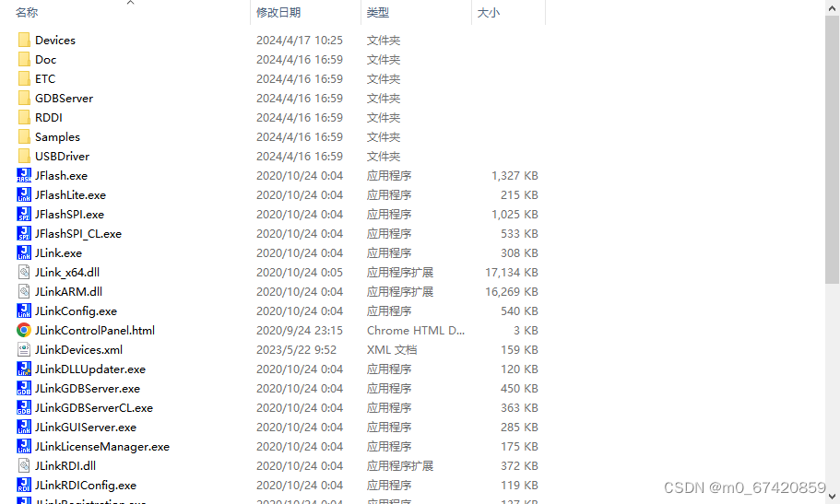Click the size value 450 KB
This screenshot has height=504, width=840.
[519, 388]
